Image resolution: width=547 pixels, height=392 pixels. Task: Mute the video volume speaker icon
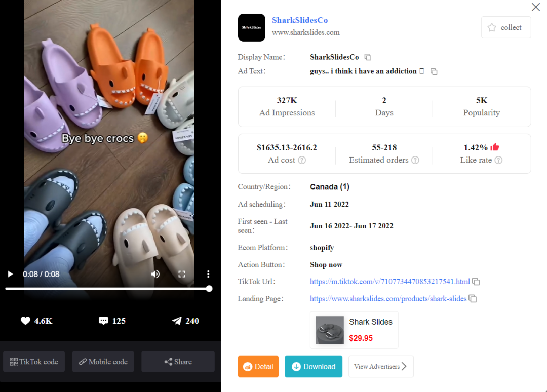pyautogui.click(x=155, y=274)
